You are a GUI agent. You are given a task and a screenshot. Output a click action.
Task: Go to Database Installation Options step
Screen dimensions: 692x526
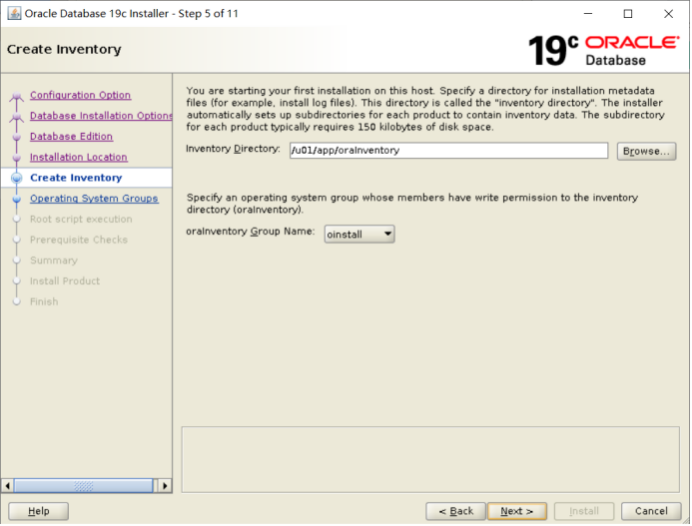(101, 116)
